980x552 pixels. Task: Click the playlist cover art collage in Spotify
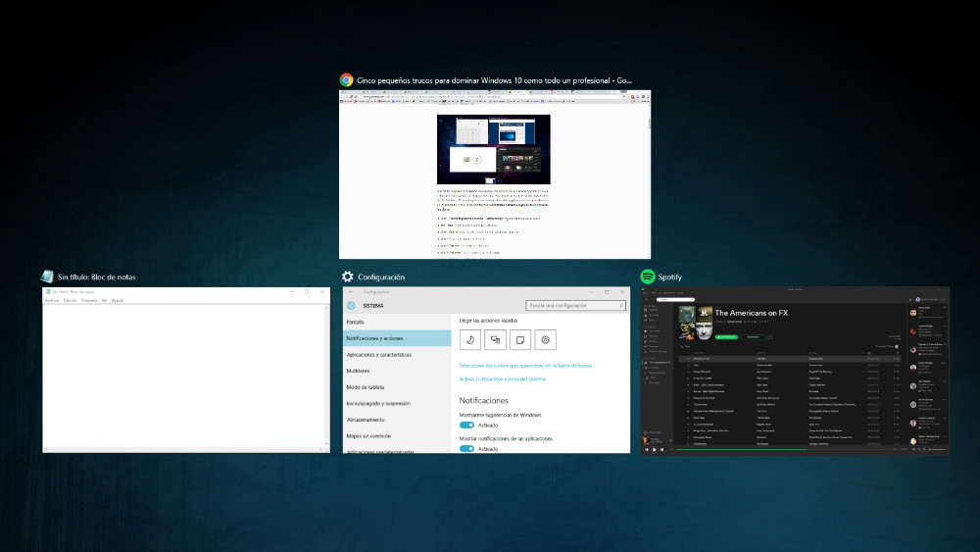[696, 323]
